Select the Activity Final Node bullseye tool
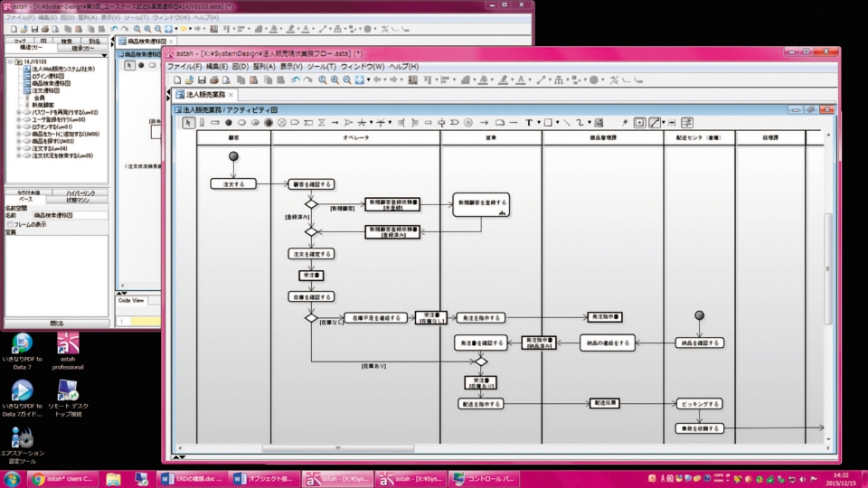Viewport: 868px width, 488px height. tap(269, 123)
